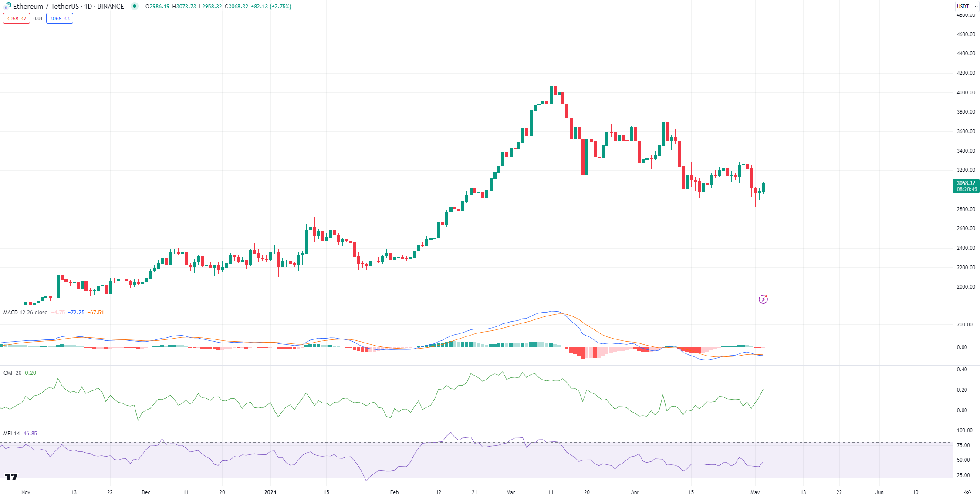
Task: Click the purple lightning events icon
Action: tap(763, 299)
